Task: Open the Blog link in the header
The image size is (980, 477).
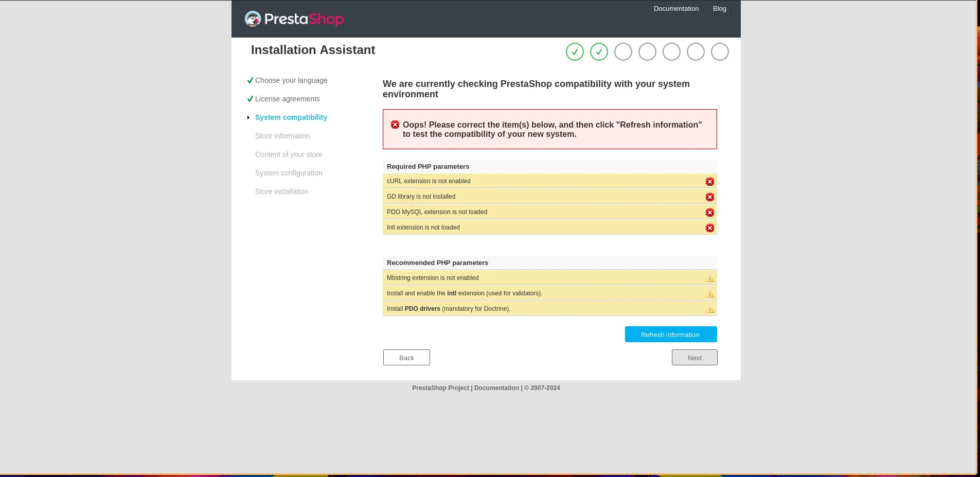Action: point(720,9)
